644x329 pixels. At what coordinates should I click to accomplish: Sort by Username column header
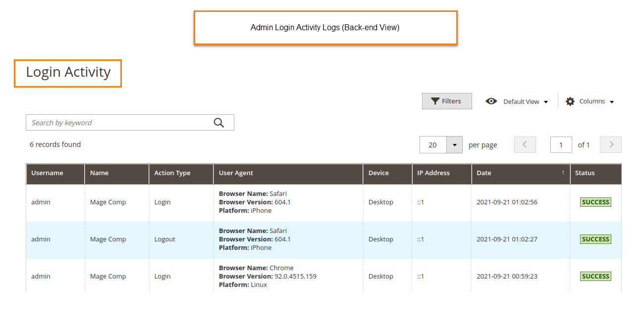(55, 174)
